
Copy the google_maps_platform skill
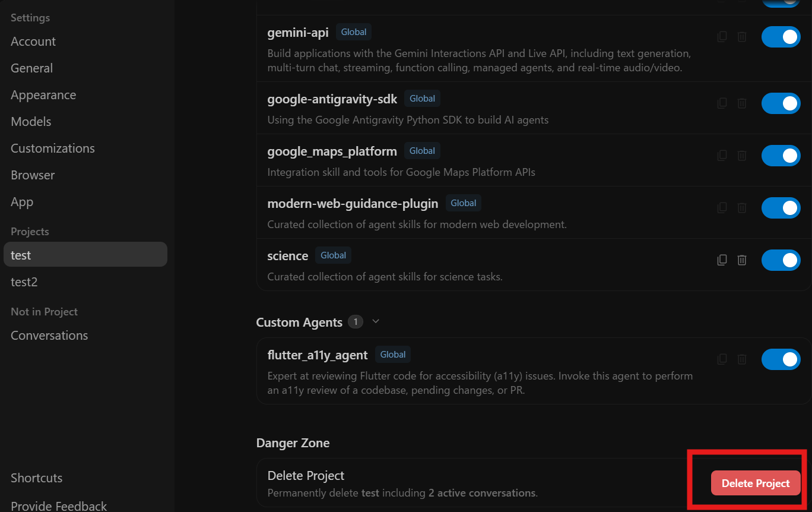[722, 156]
